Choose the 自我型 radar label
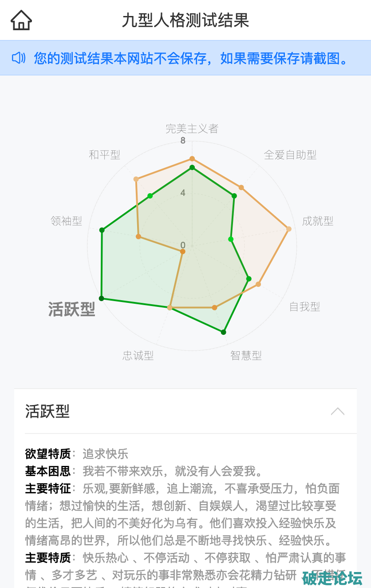This screenshot has height=588, width=371. pos(304,306)
